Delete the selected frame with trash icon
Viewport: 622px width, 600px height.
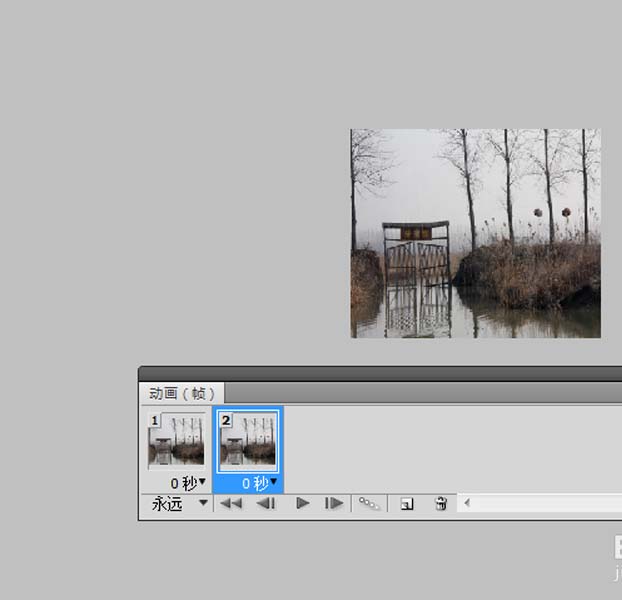tap(441, 504)
